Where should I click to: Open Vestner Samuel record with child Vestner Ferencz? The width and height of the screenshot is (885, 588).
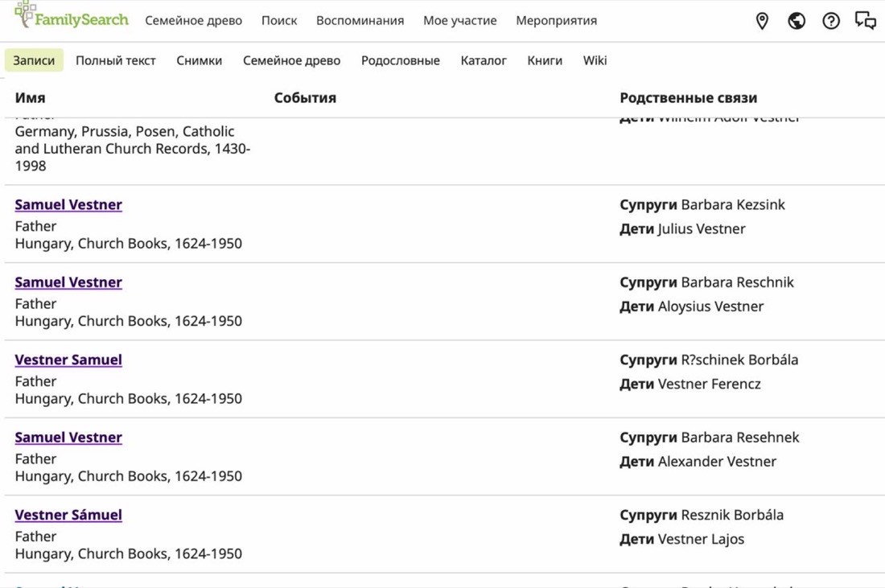pos(68,360)
